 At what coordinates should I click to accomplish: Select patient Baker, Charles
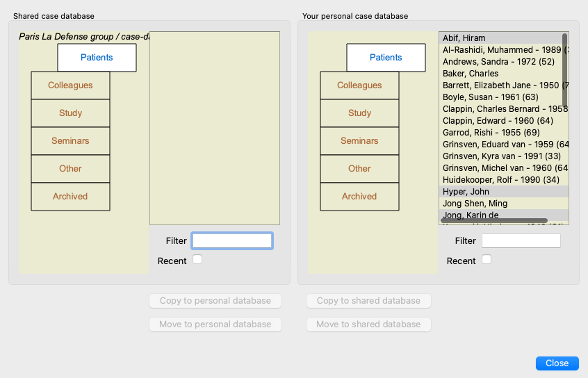(x=504, y=74)
